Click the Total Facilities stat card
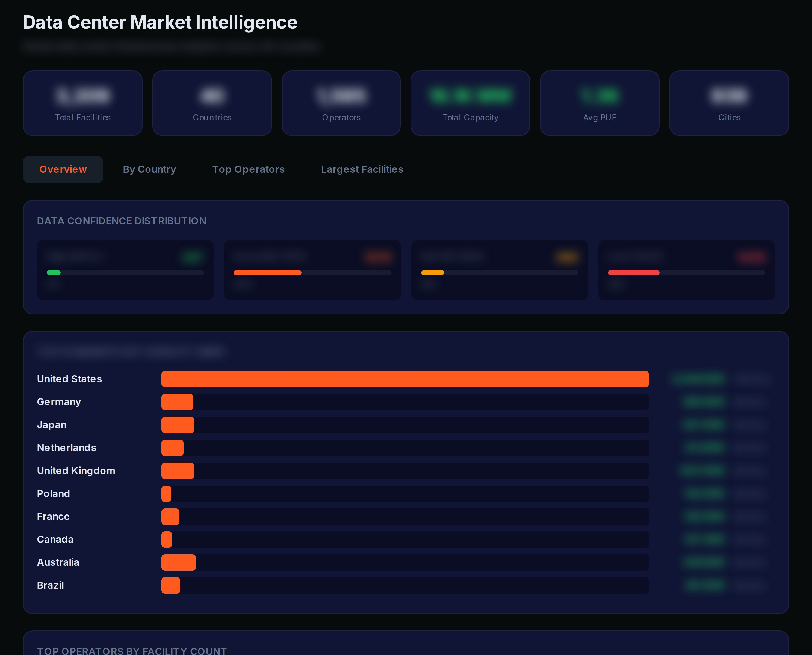This screenshot has width=812, height=655. pyautogui.click(x=83, y=103)
